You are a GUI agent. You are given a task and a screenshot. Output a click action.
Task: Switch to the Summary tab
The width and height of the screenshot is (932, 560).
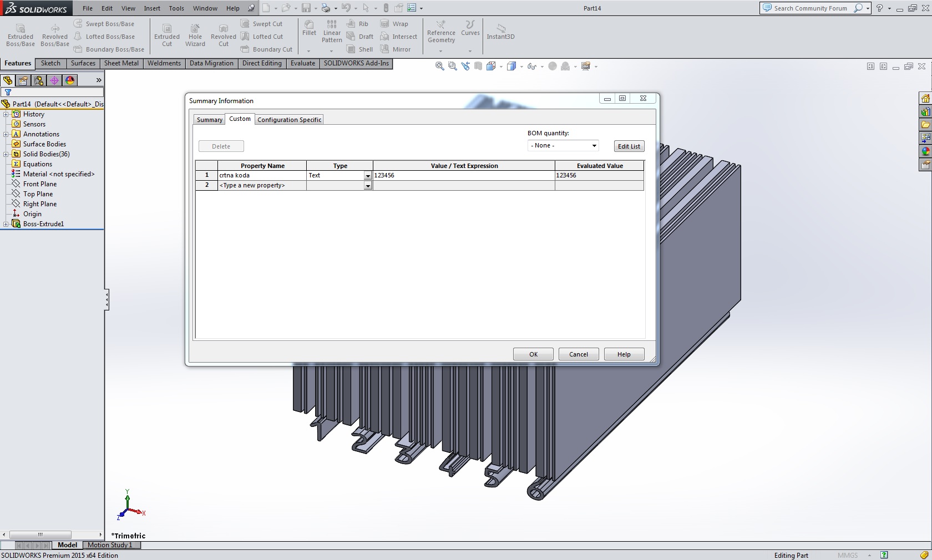coord(209,120)
